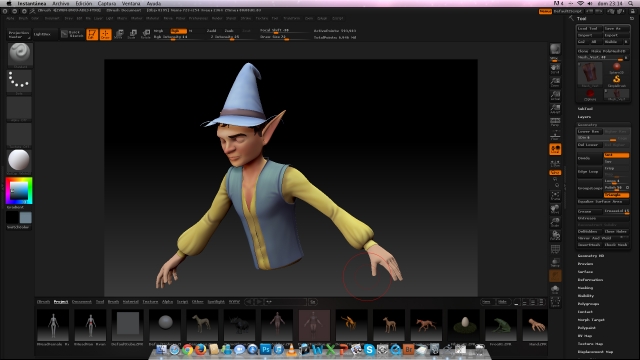The width and height of the screenshot is (640, 360).
Task: Toggle the Rgb channel button
Action: coord(178,31)
